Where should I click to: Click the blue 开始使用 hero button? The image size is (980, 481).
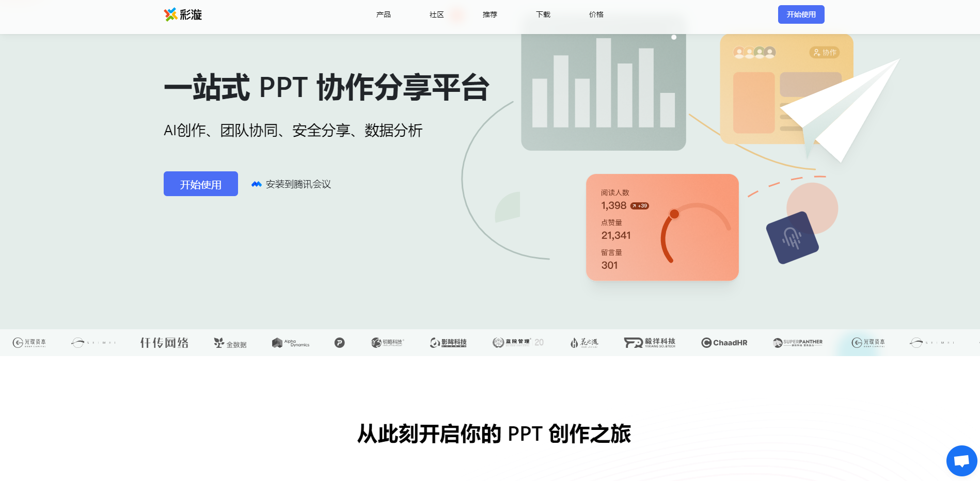pyautogui.click(x=200, y=184)
